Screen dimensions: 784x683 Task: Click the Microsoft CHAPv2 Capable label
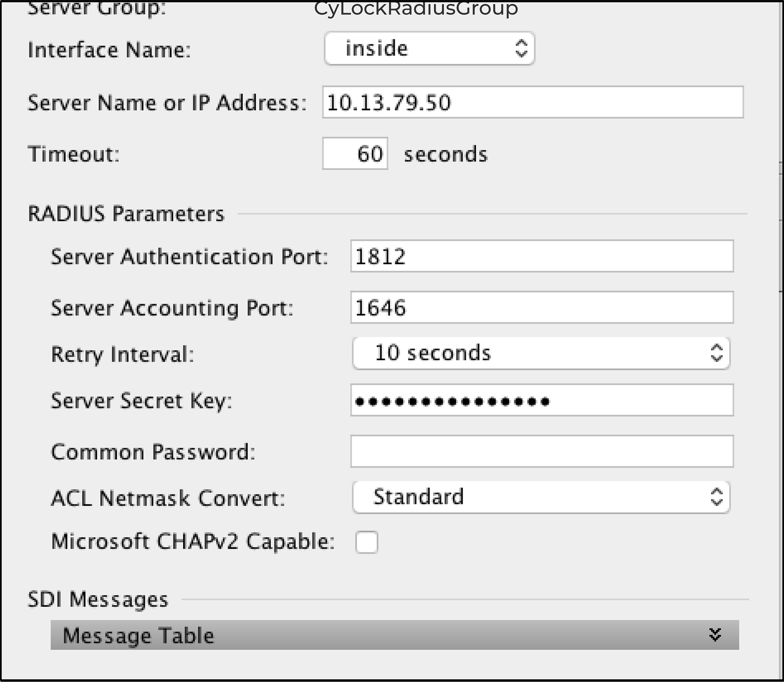click(x=193, y=542)
